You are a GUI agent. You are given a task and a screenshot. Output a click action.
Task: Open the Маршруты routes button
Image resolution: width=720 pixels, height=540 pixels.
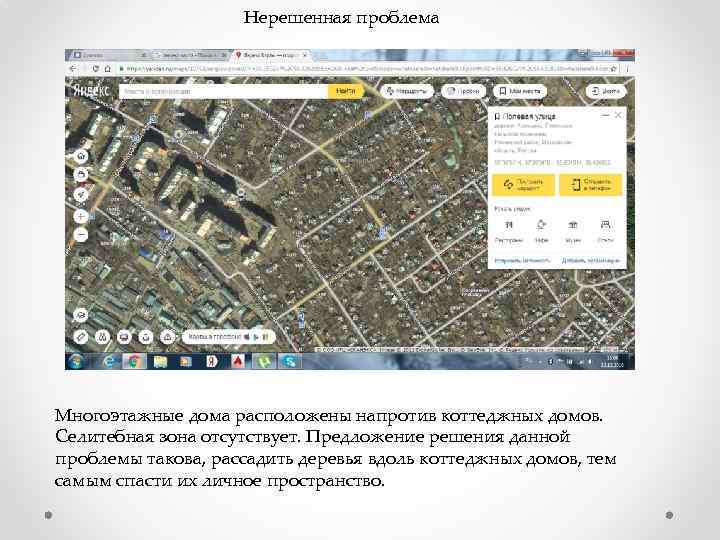coord(407,91)
